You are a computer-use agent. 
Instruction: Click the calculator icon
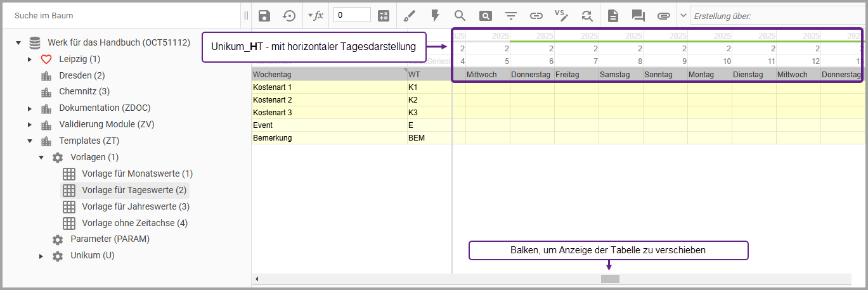[384, 16]
